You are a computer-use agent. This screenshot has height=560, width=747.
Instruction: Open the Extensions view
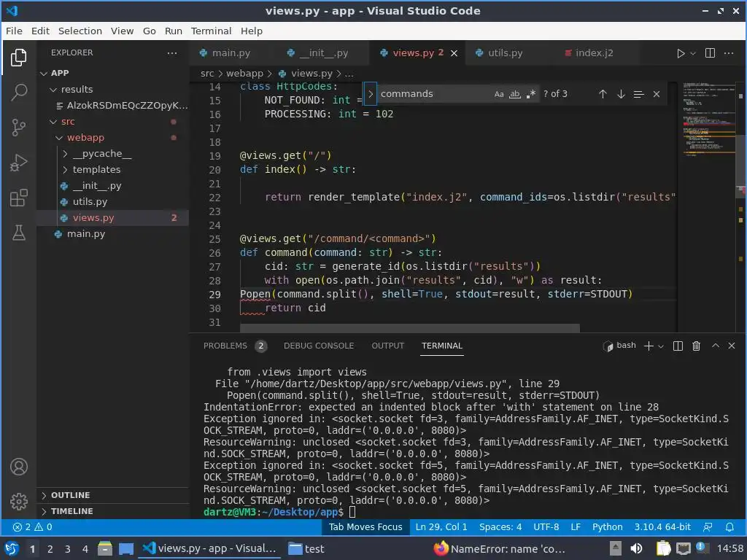click(x=18, y=198)
